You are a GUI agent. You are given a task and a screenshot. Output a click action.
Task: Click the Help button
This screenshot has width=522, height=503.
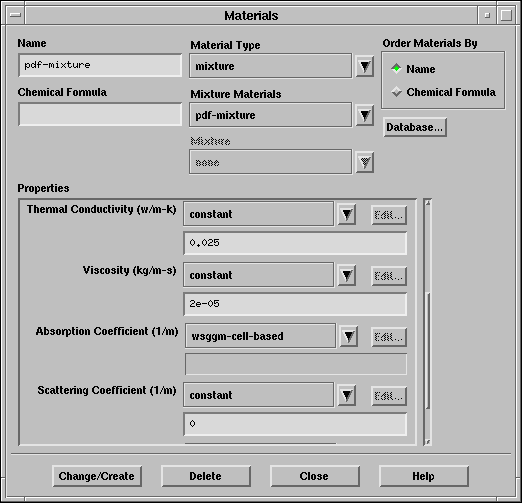pyautogui.click(x=424, y=476)
